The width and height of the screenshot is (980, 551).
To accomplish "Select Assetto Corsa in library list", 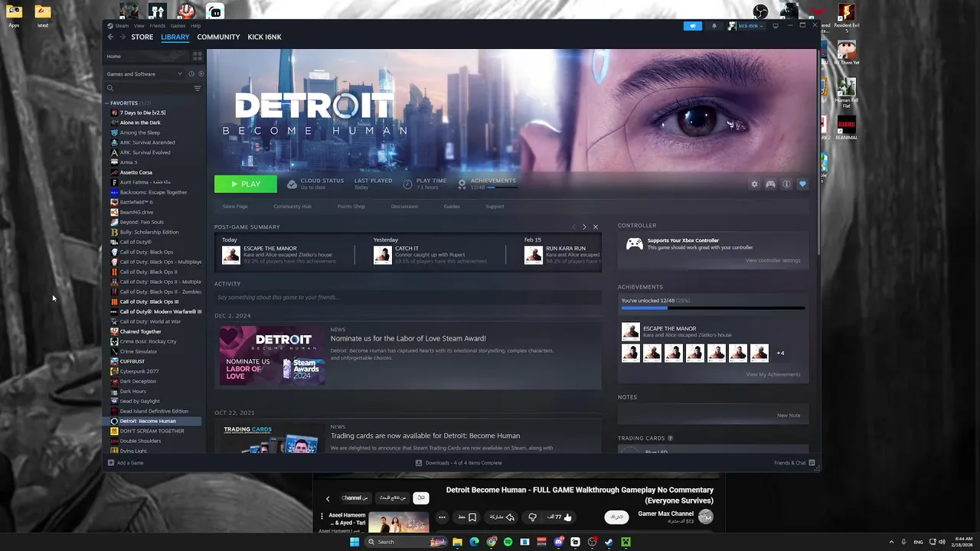I will click(x=136, y=172).
